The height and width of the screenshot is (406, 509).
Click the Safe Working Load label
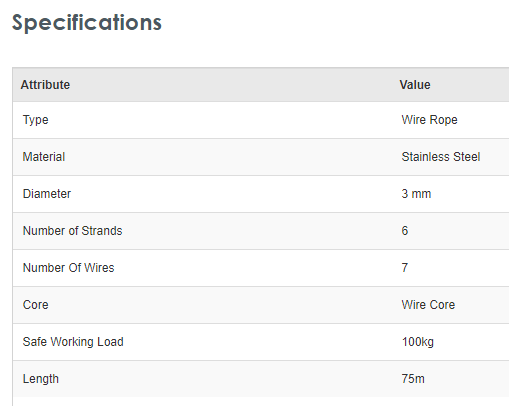tap(73, 342)
